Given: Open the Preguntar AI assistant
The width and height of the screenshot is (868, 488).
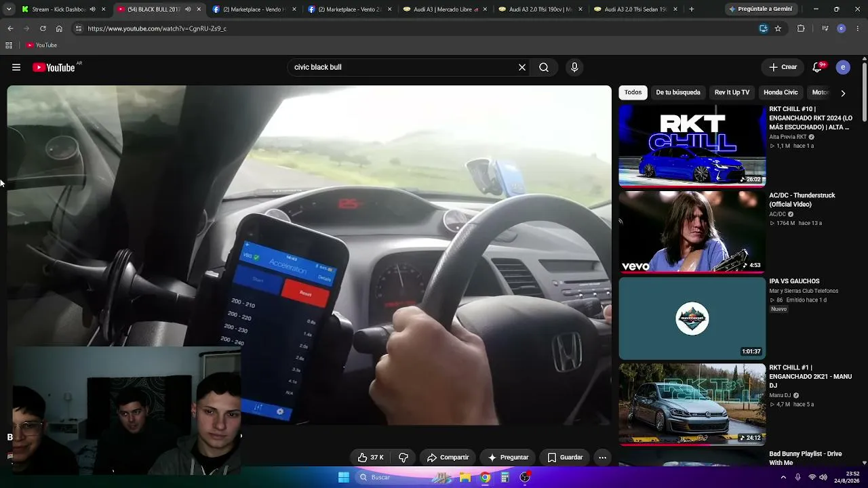Looking at the screenshot, I should [x=508, y=457].
